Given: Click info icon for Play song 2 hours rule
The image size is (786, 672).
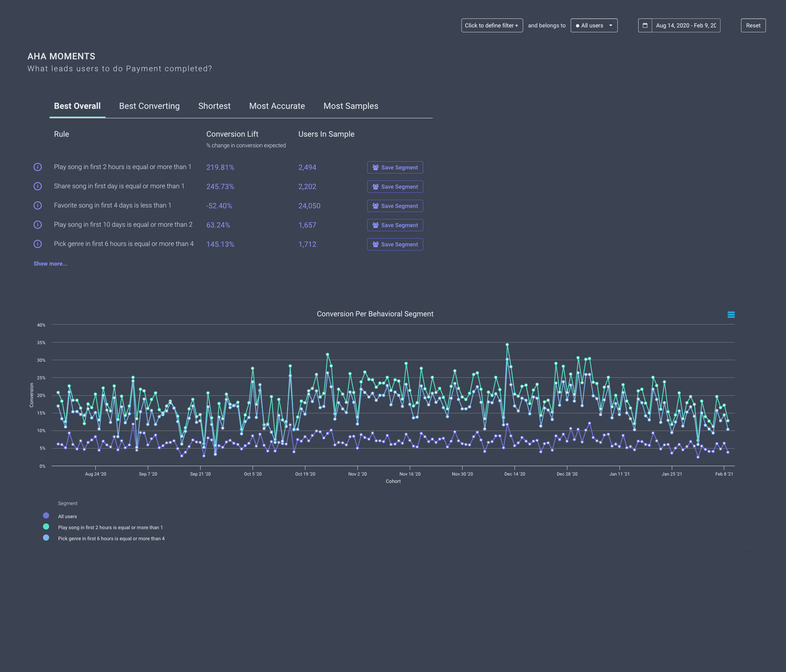Looking at the screenshot, I should [x=38, y=167].
